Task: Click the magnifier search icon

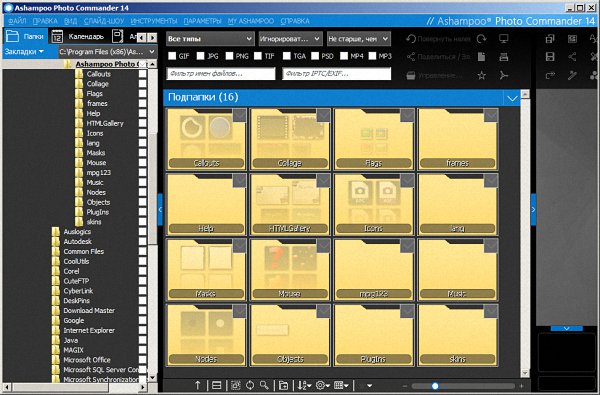Action: pyautogui.click(x=264, y=385)
